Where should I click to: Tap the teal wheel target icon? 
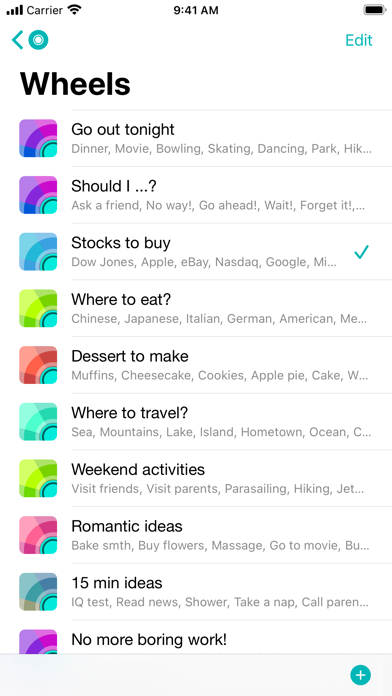pyautogui.click(x=38, y=40)
